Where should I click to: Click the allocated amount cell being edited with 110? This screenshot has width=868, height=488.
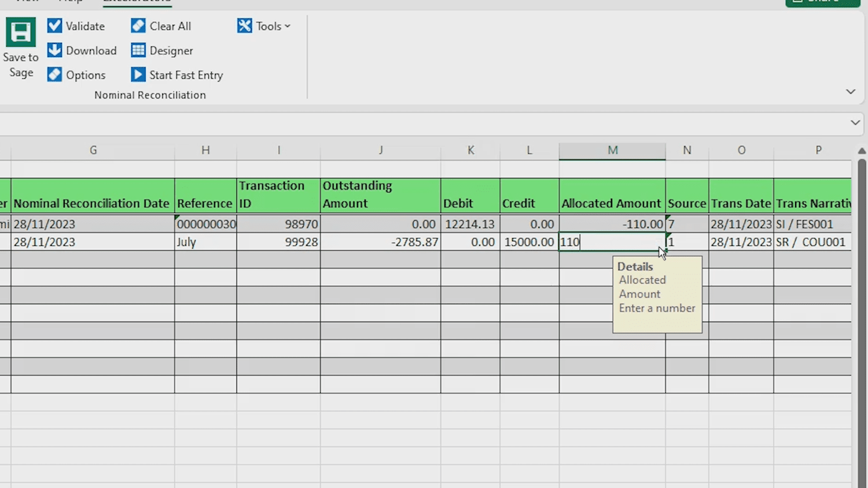point(612,242)
